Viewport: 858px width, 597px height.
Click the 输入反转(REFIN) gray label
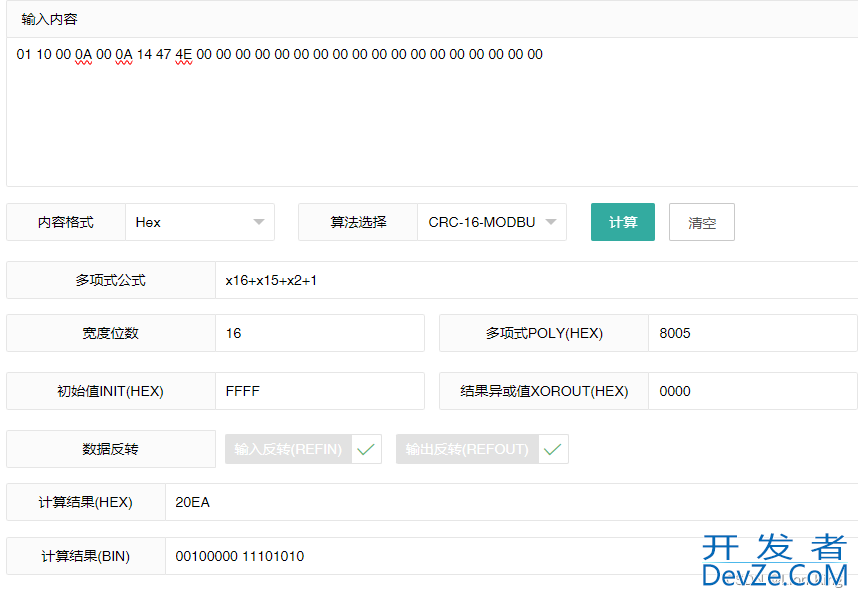tap(288, 449)
